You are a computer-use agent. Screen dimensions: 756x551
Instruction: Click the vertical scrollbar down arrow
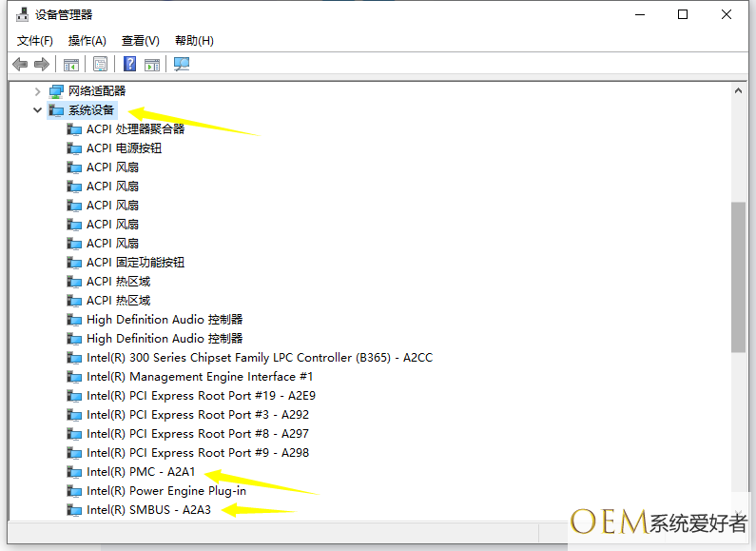tap(738, 512)
